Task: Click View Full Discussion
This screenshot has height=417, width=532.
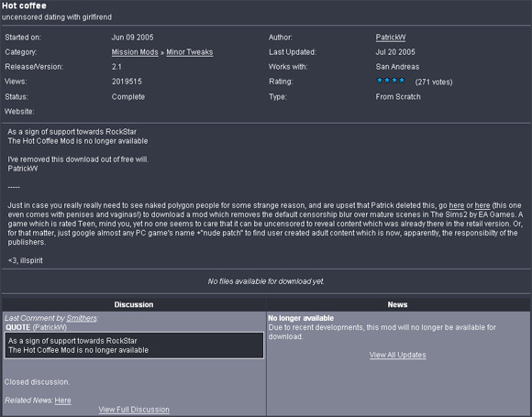Action: (x=134, y=409)
